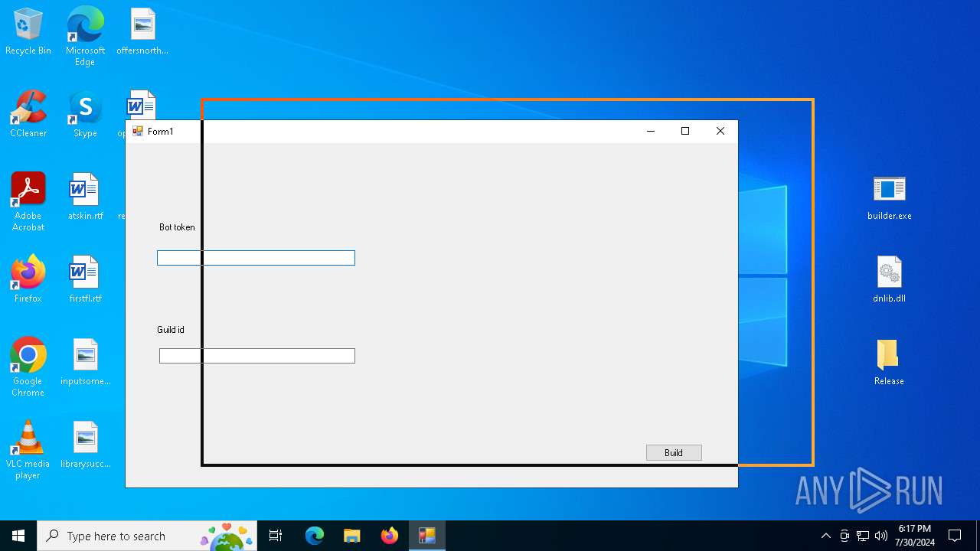This screenshot has height=551, width=980.
Task: Open the CCleaner desktop shortcut
Action: pyautogui.click(x=28, y=115)
